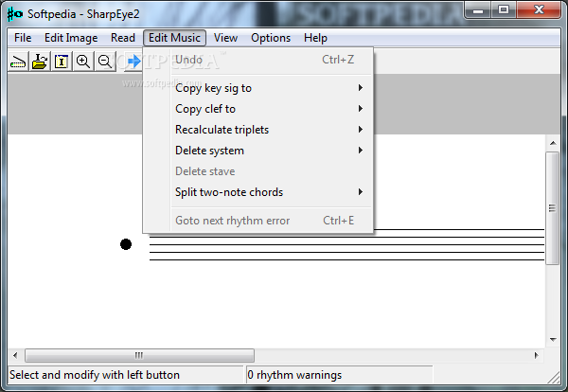Image resolution: width=568 pixels, height=392 pixels.
Task: Click the horizontal scrollbar thumb
Action: click(139, 355)
